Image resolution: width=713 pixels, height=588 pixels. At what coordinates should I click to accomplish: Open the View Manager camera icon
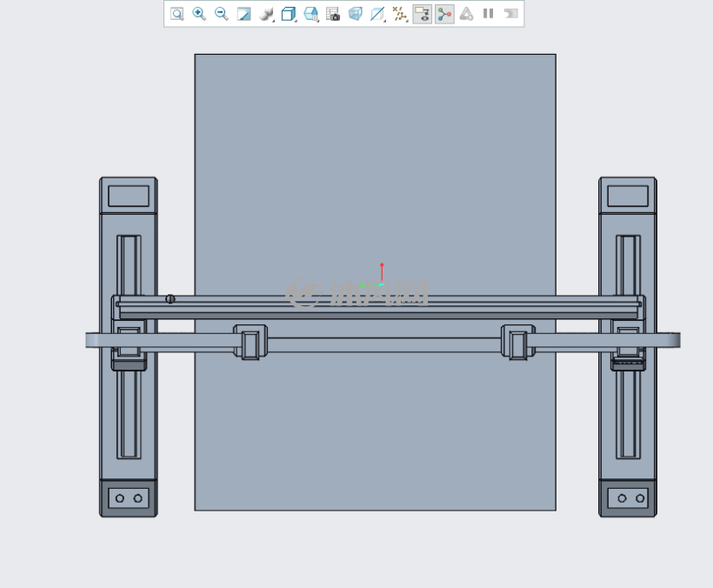[x=333, y=14]
